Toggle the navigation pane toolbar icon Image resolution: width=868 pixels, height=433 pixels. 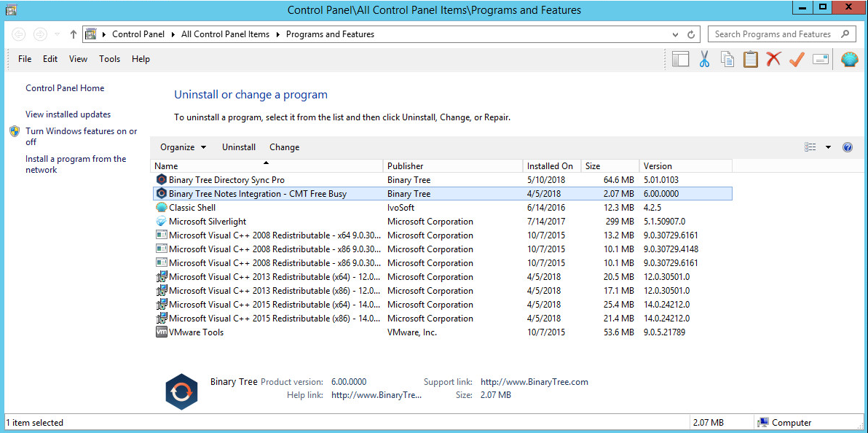(x=681, y=60)
